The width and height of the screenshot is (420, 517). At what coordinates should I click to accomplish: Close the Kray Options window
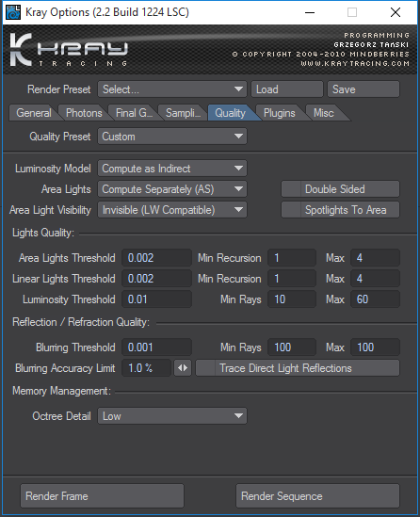tap(396, 12)
